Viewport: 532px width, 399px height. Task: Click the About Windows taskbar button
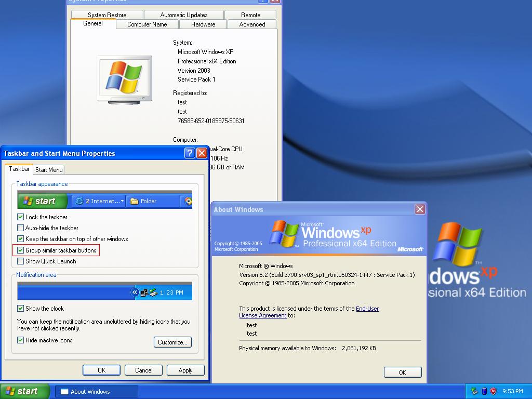97,392
